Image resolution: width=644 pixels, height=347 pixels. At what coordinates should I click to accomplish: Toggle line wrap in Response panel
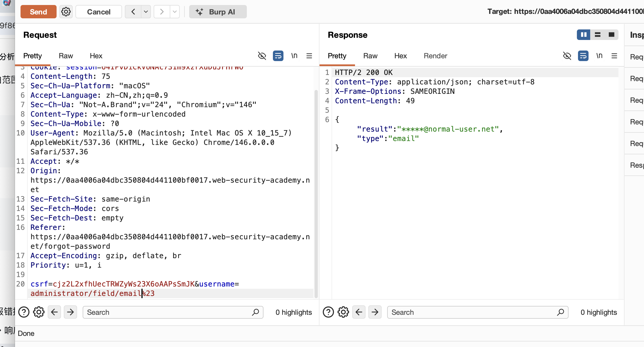pyautogui.click(x=583, y=56)
